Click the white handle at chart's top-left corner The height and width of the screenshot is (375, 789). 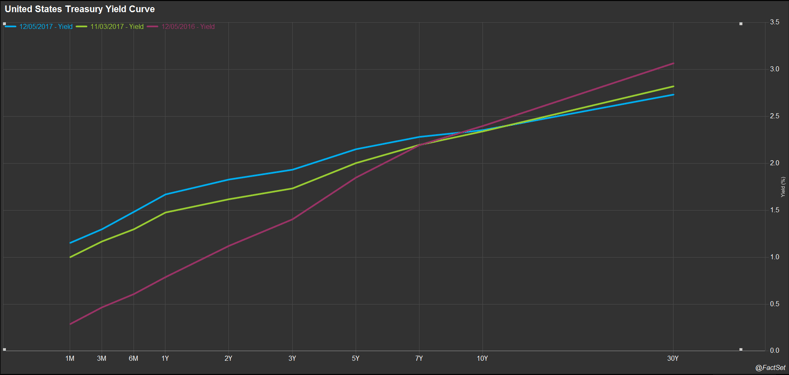(4, 23)
